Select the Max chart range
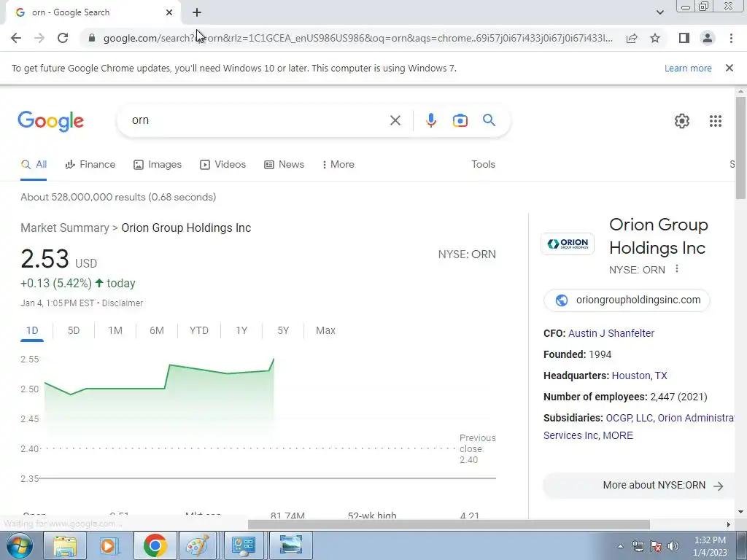 (x=325, y=330)
